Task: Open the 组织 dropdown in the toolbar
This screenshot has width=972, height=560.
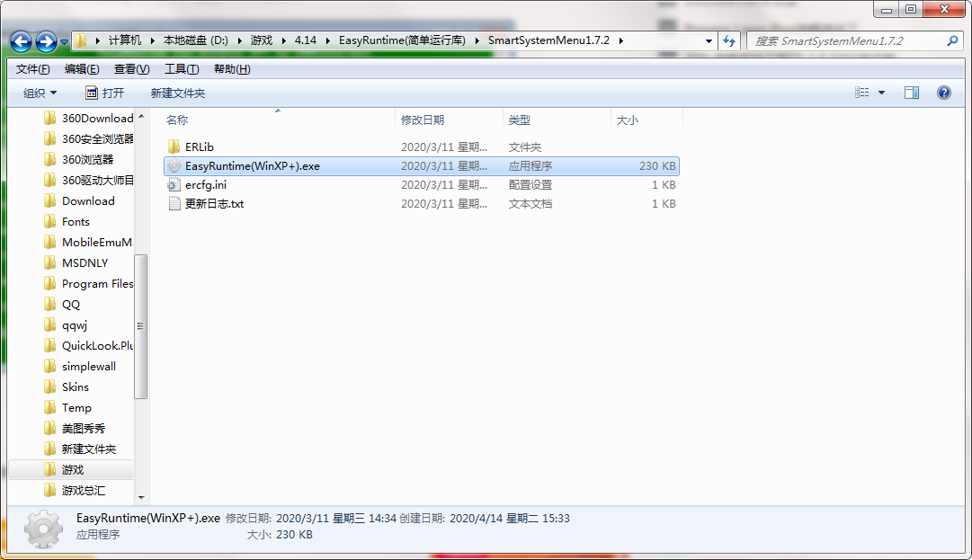Action: (40, 93)
